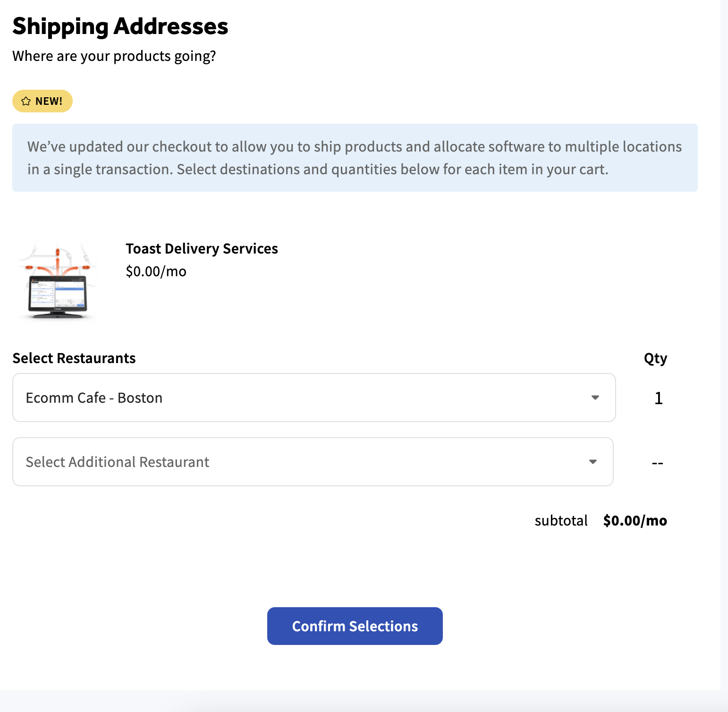Select the Select Restaurants section label
The image size is (728, 712).
point(74,358)
